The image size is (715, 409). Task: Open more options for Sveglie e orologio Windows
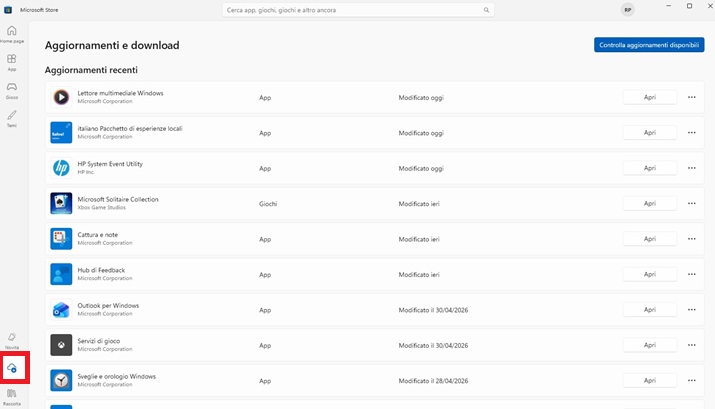tap(692, 380)
